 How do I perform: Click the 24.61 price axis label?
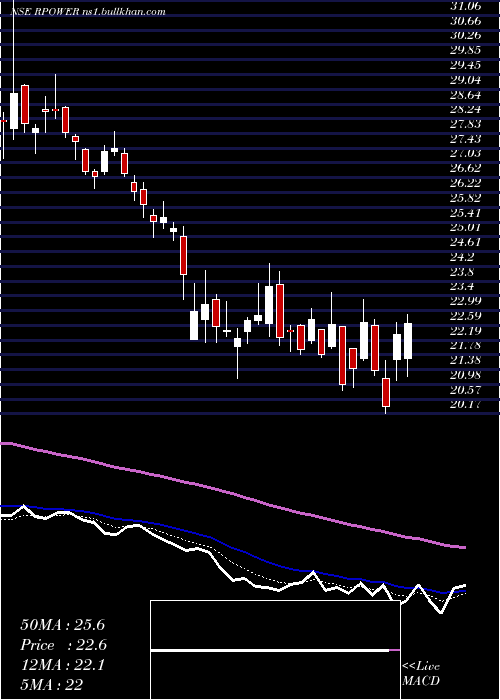466,242
